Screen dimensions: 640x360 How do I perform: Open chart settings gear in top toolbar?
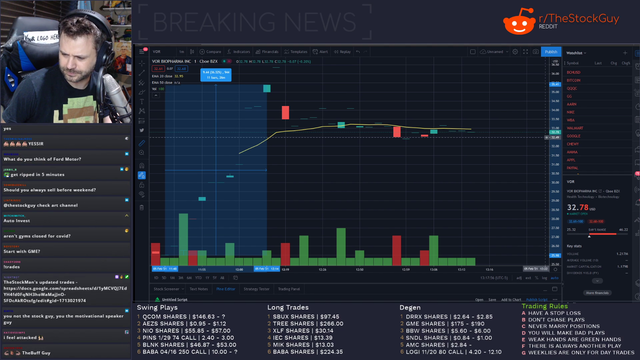tap(515, 52)
